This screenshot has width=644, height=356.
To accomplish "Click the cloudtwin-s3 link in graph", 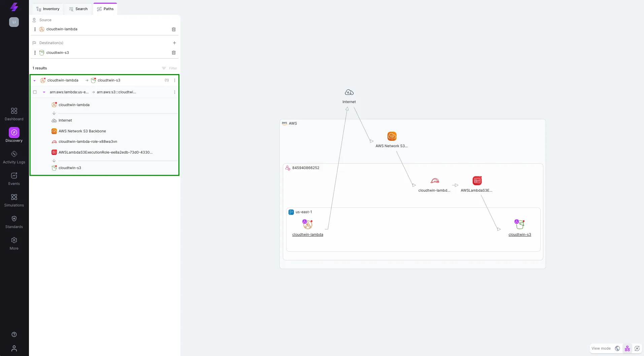I will click(x=520, y=234).
